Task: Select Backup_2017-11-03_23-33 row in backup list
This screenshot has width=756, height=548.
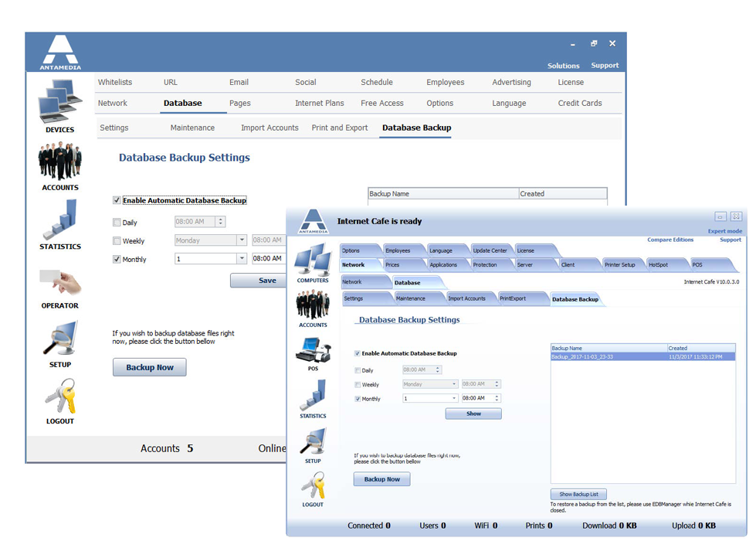Action: click(643, 357)
